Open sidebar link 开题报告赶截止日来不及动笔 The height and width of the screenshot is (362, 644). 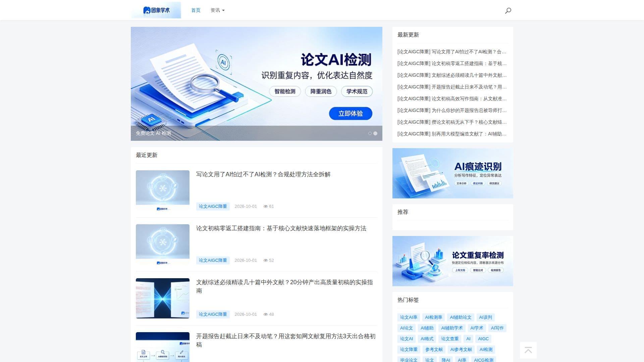(x=452, y=87)
